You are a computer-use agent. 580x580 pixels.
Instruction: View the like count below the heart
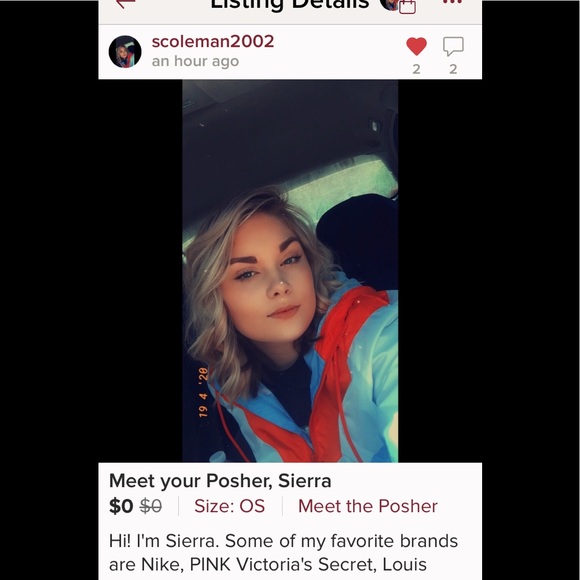(x=417, y=69)
